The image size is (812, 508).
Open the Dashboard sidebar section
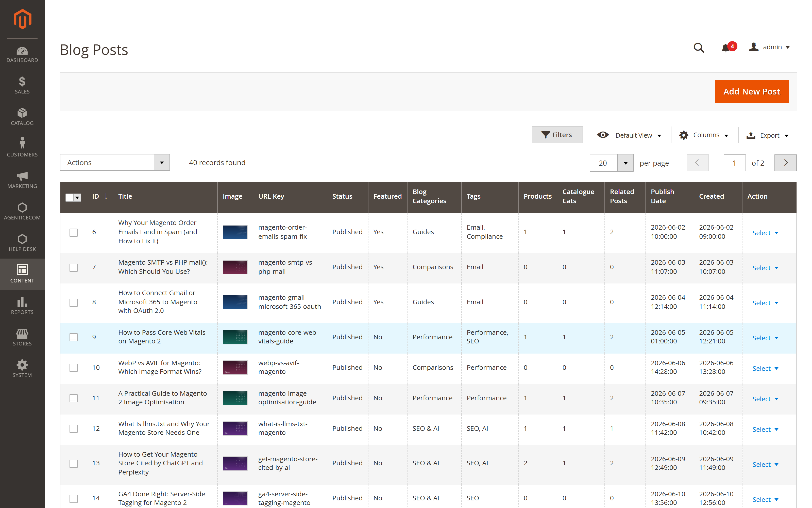[x=22, y=54]
